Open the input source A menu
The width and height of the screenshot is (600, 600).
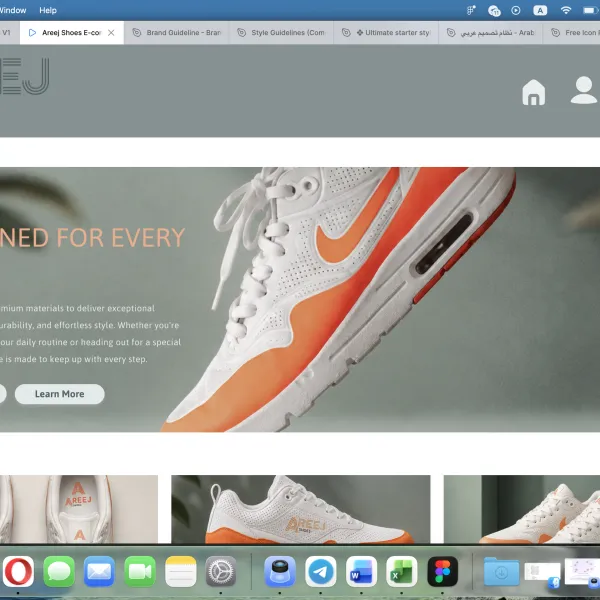click(540, 10)
